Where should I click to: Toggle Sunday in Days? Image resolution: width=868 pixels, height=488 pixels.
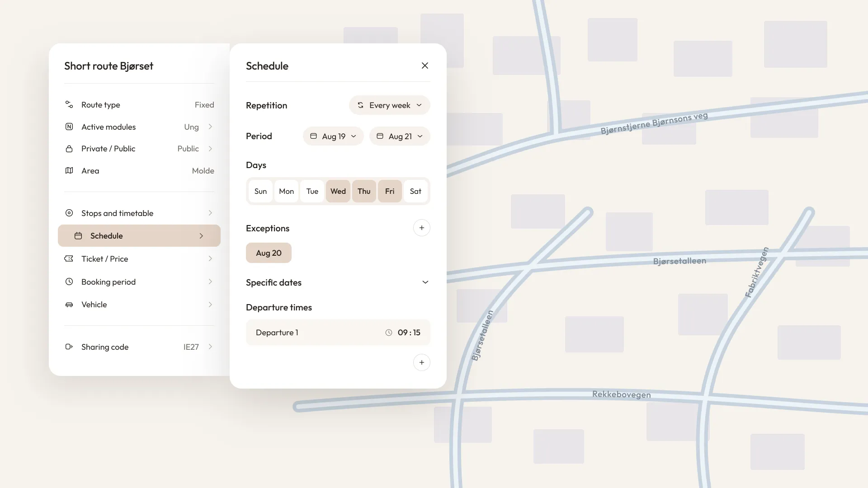coord(260,192)
